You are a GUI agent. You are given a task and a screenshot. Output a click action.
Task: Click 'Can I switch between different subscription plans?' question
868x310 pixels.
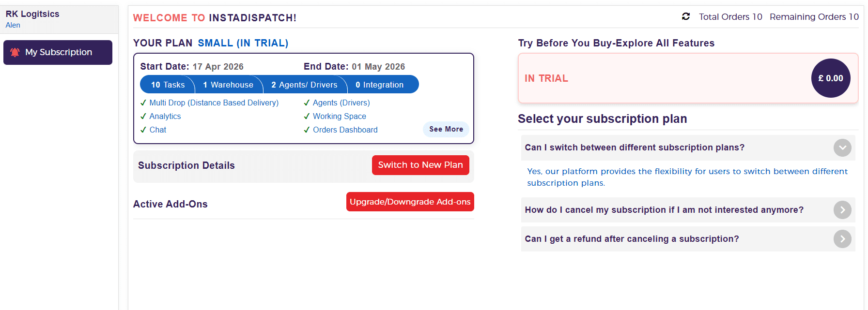(635, 148)
